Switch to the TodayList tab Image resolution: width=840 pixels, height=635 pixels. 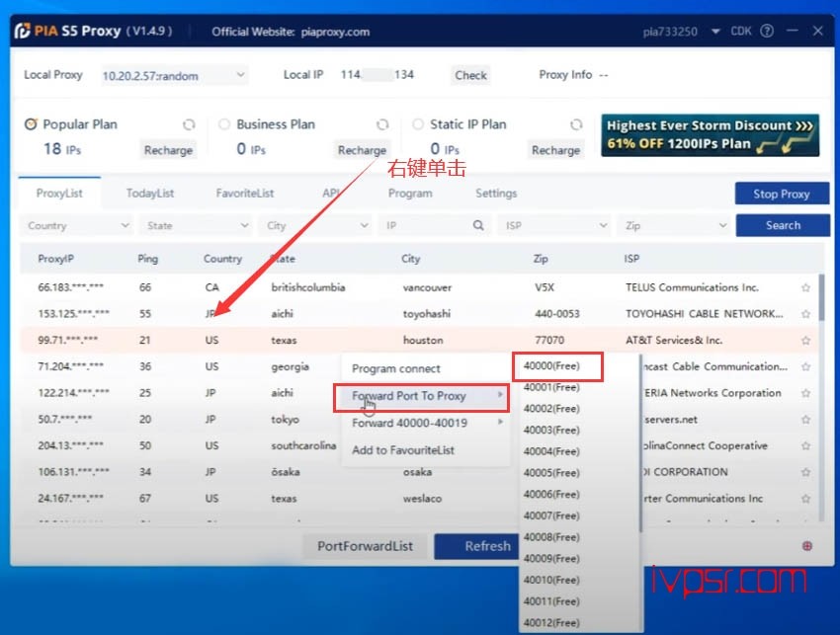point(150,194)
